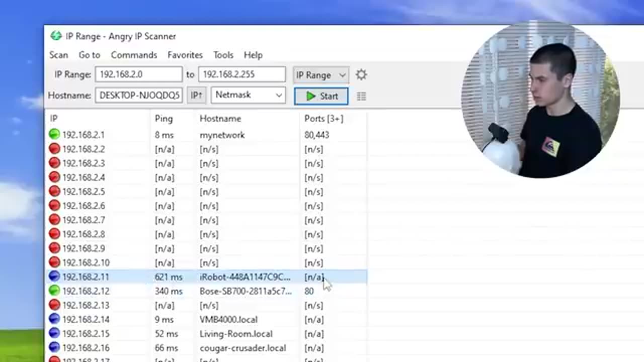
Task: Click the starting IP field 192.168.2.0
Action: click(x=138, y=74)
